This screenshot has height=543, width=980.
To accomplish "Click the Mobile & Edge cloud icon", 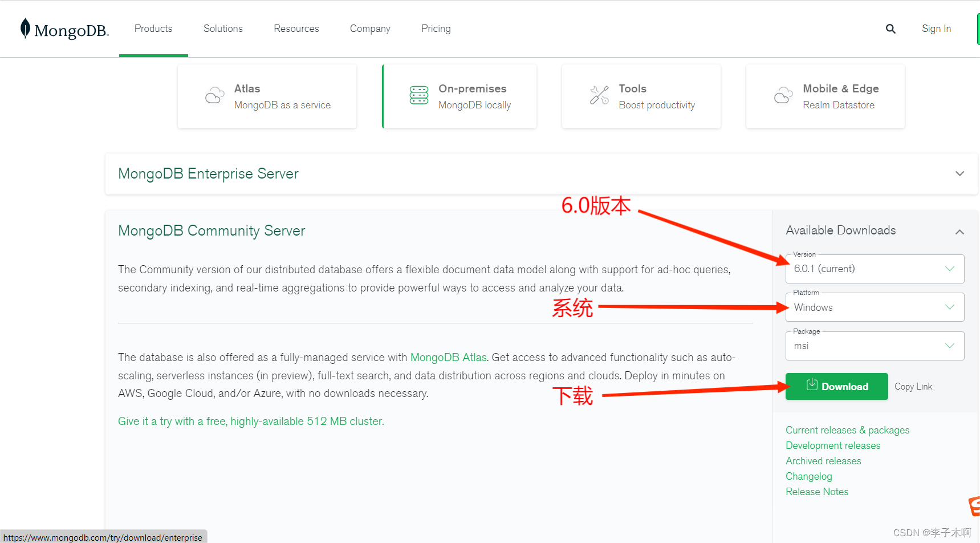I will point(783,95).
